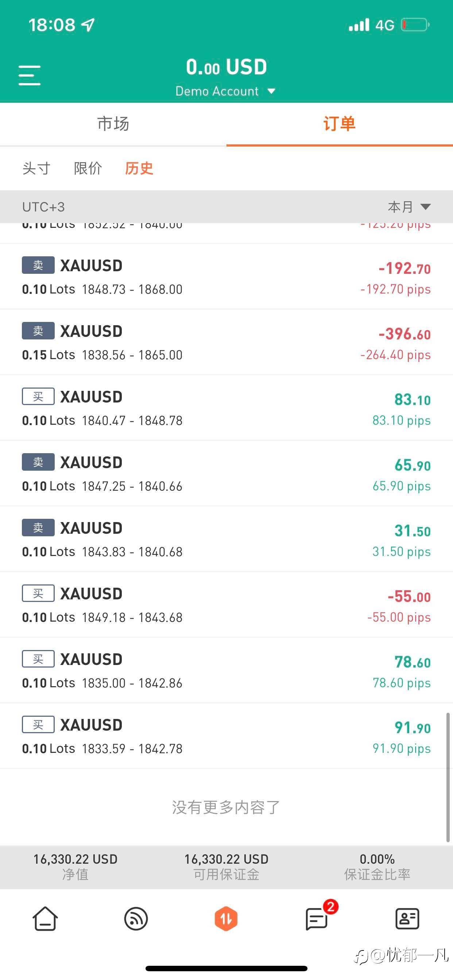Open the -396.60 XAUUSD trade details
The width and height of the screenshot is (453, 980).
(x=226, y=342)
